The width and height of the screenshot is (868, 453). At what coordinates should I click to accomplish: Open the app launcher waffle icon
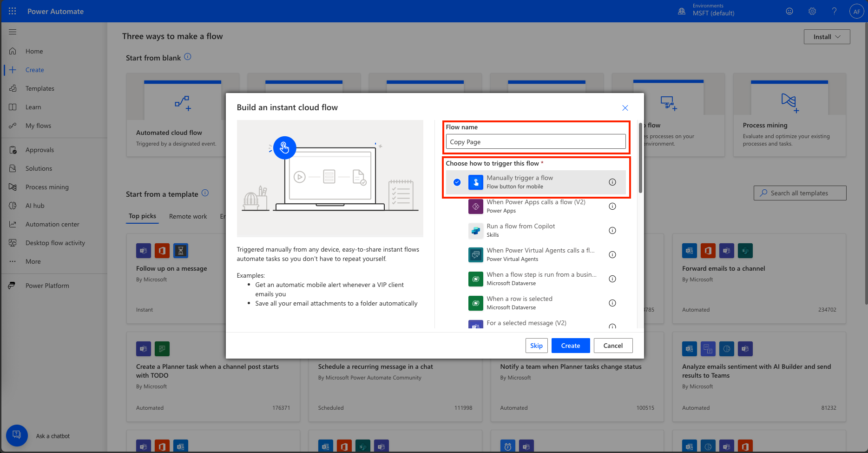(x=13, y=11)
